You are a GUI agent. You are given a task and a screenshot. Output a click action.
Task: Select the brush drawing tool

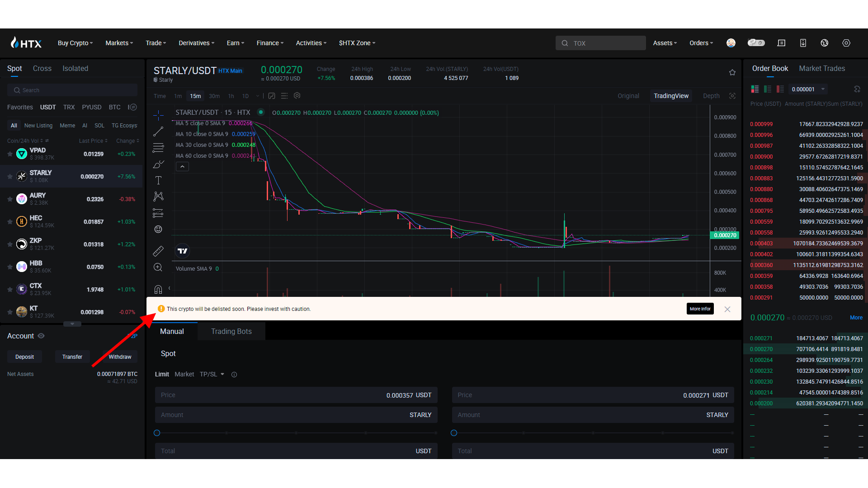pyautogui.click(x=158, y=164)
